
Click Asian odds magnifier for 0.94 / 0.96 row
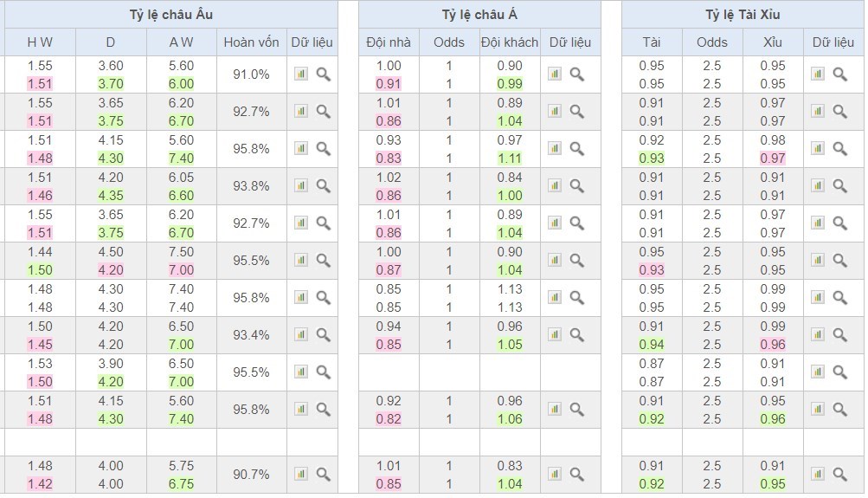click(x=577, y=335)
